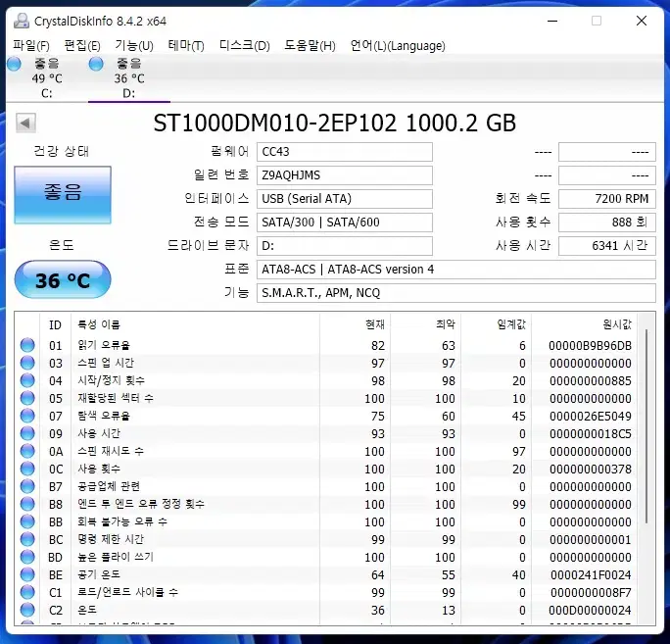Select raw value 00000B9B96DB
This screenshot has height=644, width=670.
(x=590, y=345)
